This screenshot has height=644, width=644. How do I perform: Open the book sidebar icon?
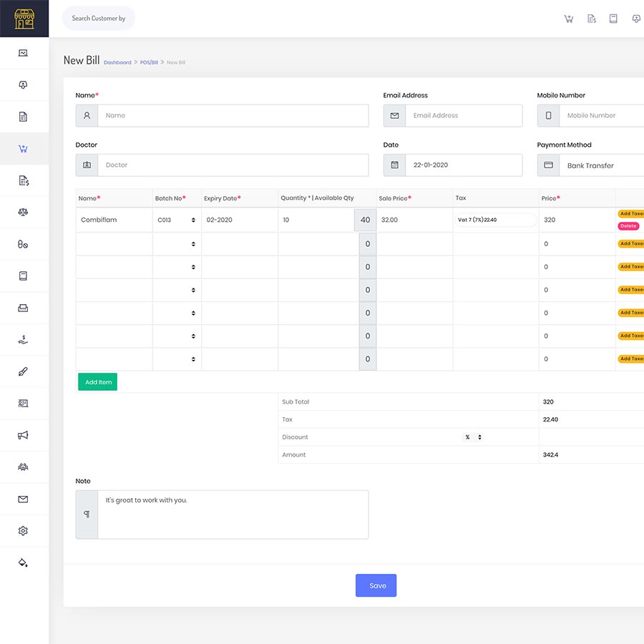[23, 276]
